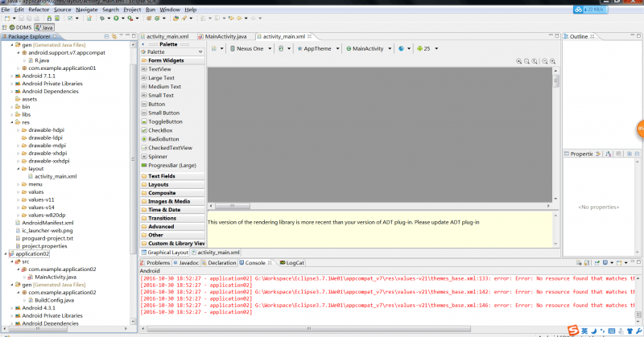The image size is (644, 337).
Task: Select the ProgressBar (Large) palette item
Action: (171, 165)
